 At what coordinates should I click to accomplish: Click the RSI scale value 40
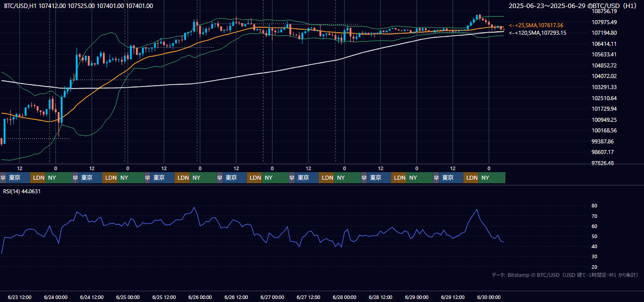point(595,246)
